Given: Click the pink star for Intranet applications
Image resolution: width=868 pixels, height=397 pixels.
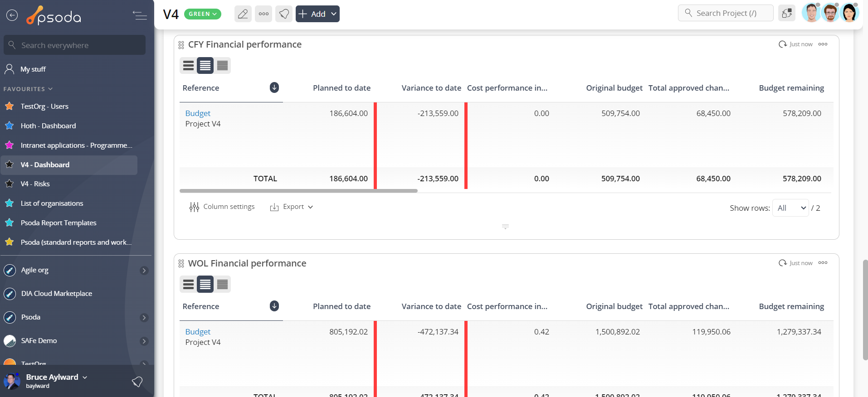Looking at the screenshot, I should pos(9,145).
